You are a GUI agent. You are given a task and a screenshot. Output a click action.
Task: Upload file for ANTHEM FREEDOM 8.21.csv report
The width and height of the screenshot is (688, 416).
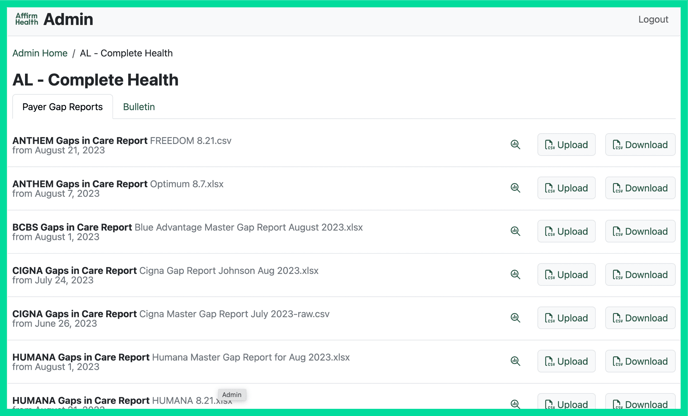566,145
